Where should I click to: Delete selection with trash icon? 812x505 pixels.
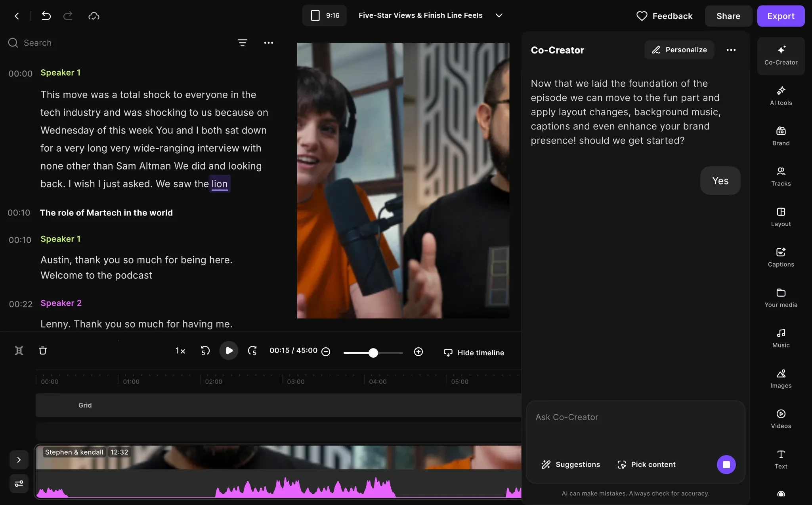click(x=43, y=351)
